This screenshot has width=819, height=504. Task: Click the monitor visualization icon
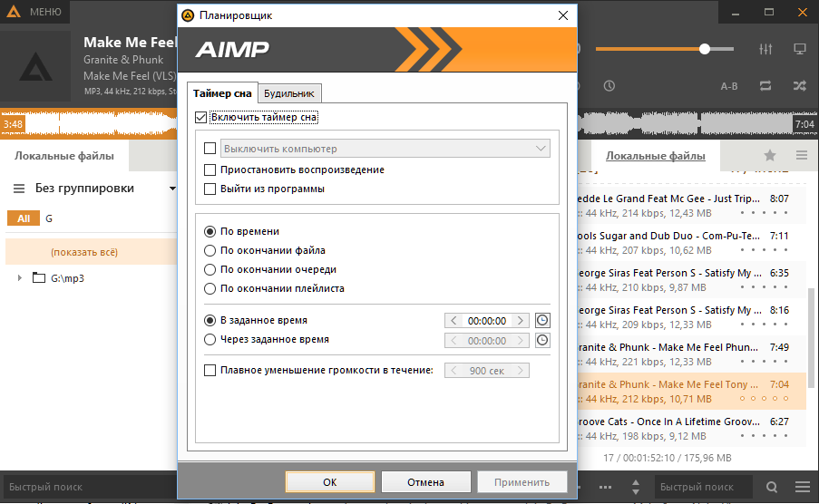point(800,48)
